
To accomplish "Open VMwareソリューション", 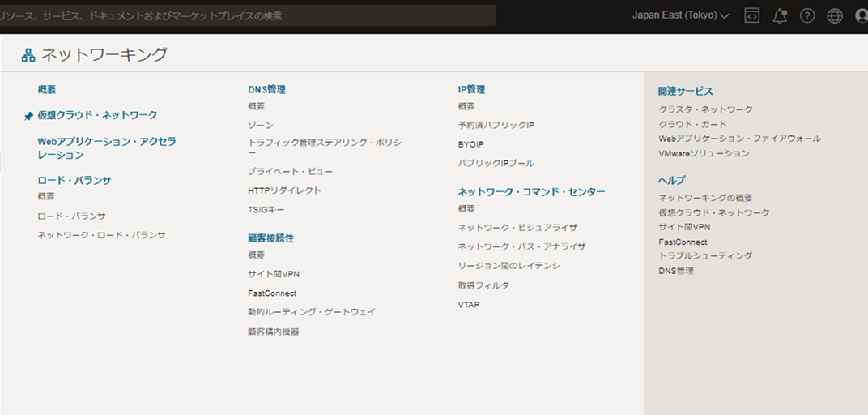I will click(x=704, y=153).
